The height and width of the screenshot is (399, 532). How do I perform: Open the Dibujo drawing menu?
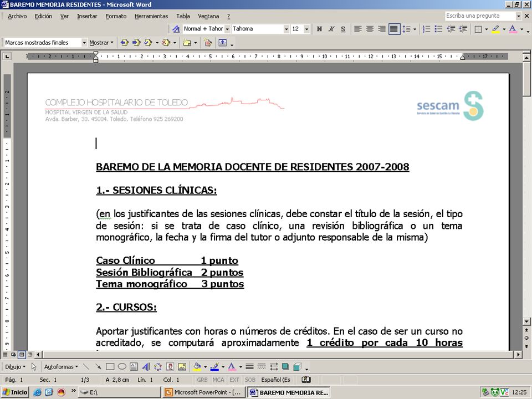pyautogui.click(x=15, y=367)
